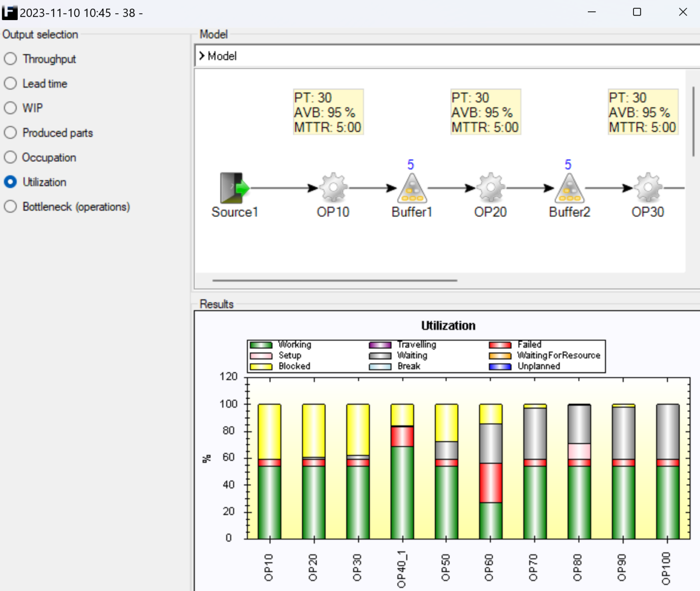The width and height of the screenshot is (700, 591).
Task: Maximize the results window
Action: pyautogui.click(x=637, y=12)
